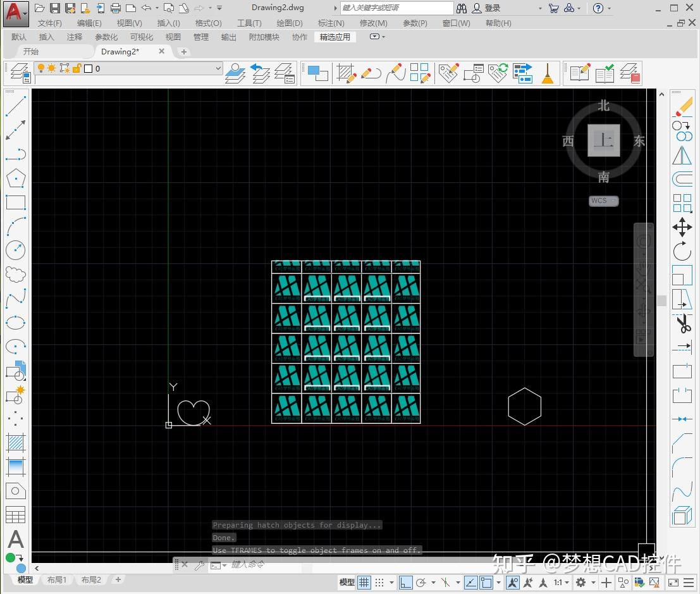Switch to the 插入 ribbon tab
The image size is (700, 594).
pyautogui.click(x=47, y=37)
